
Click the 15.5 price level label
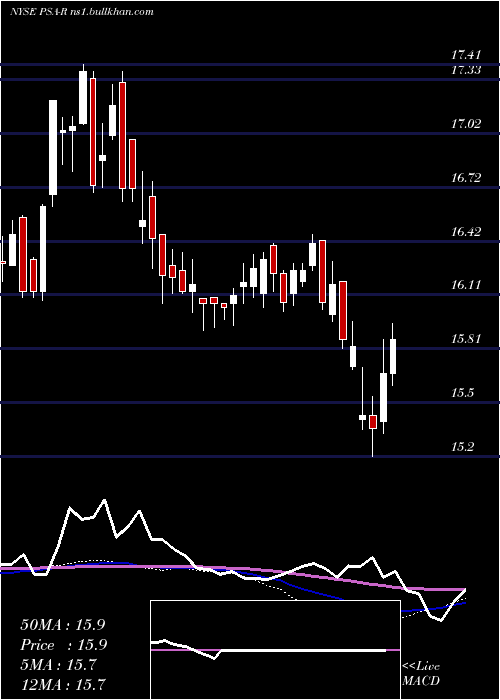click(462, 393)
